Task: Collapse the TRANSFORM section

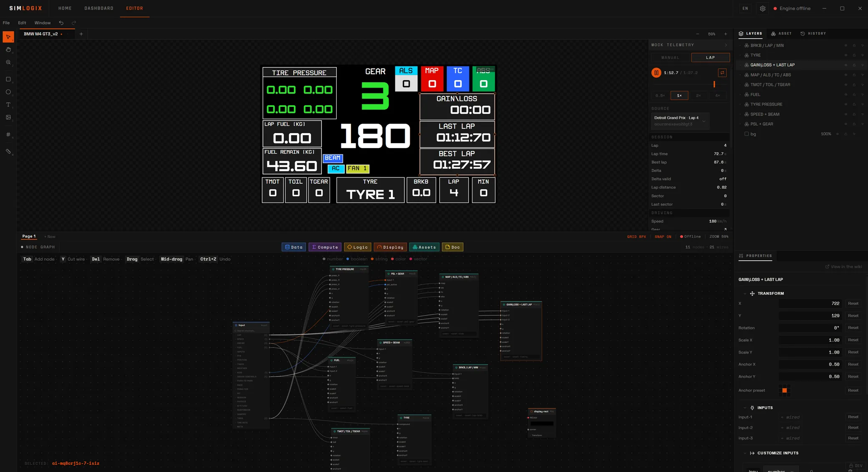Action: 745,294
